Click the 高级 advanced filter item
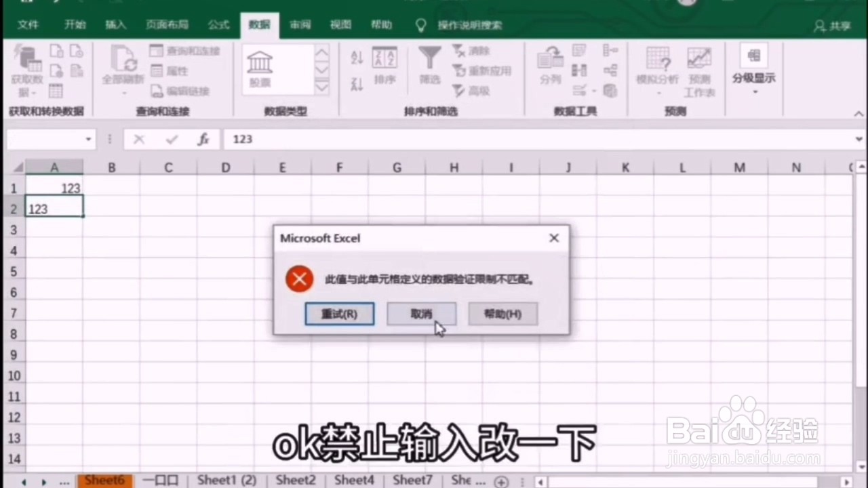 point(471,91)
